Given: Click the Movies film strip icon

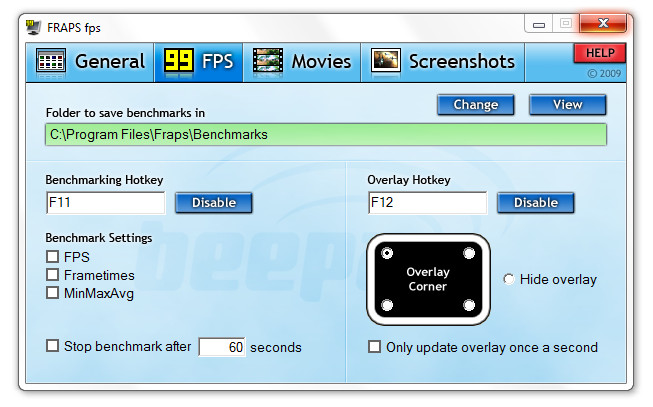Looking at the screenshot, I should point(268,61).
